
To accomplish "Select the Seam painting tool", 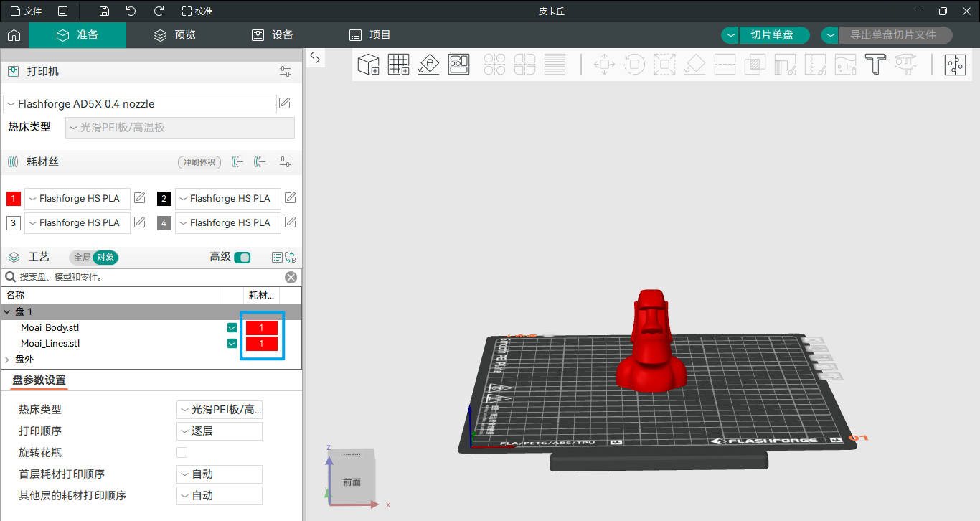I will (x=815, y=65).
